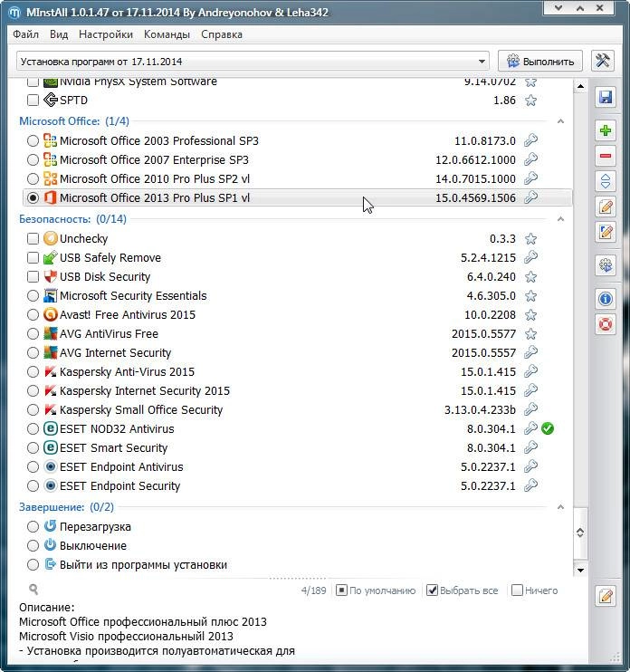The image size is (630, 672).
Task: Click the Выполнить button
Action: [x=540, y=61]
